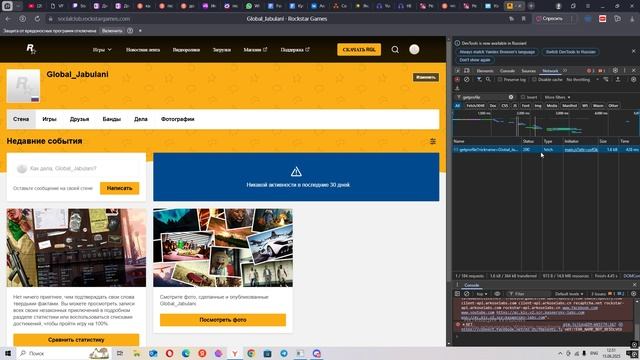Toggle the DevTools device toolbar icon
Screen dimensions: 640x360
[x=467, y=71]
